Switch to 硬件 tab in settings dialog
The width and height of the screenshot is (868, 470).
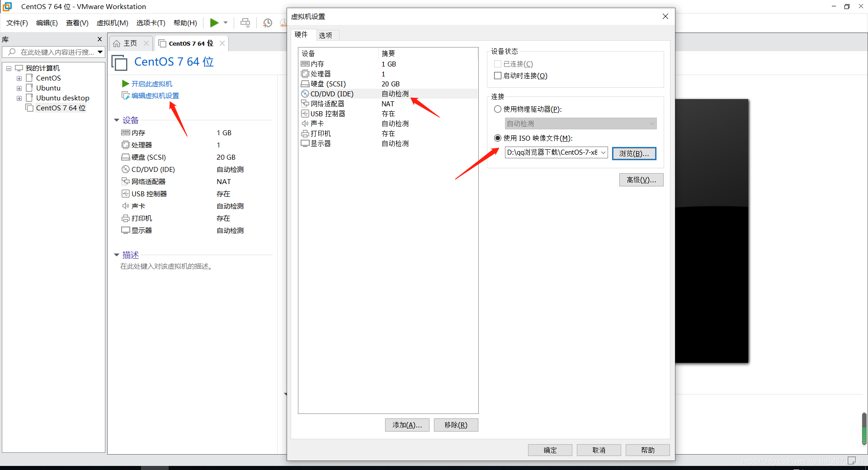301,34
